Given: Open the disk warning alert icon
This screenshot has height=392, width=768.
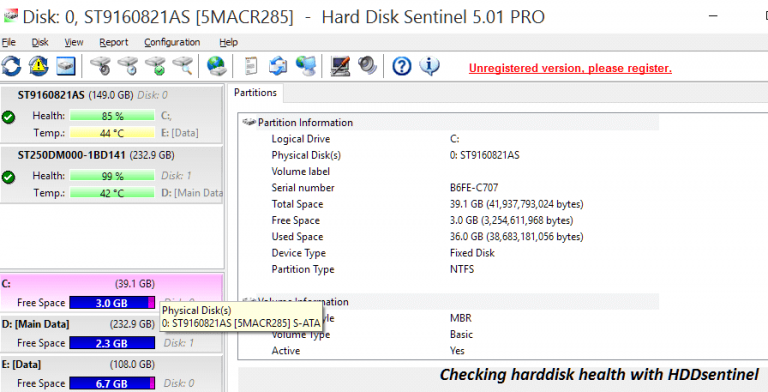Looking at the screenshot, I should (39, 66).
